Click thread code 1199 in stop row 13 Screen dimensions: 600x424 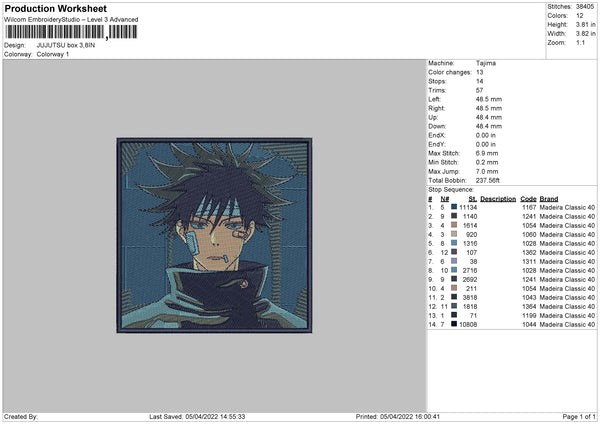529,316
